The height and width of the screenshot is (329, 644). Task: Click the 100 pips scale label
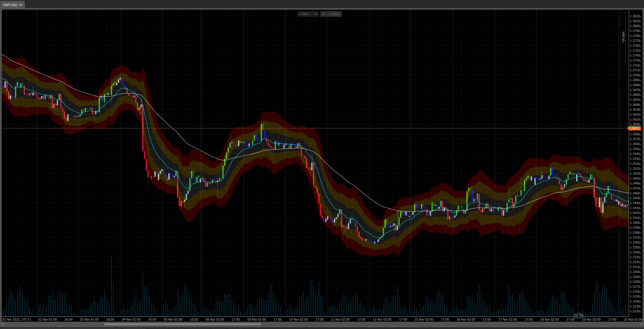click(623, 37)
